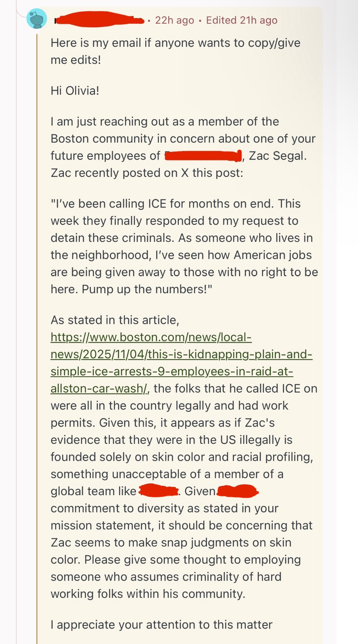Click the redacted name after 'global team like'
The height and width of the screenshot is (644, 358).
click(x=159, y=491)
